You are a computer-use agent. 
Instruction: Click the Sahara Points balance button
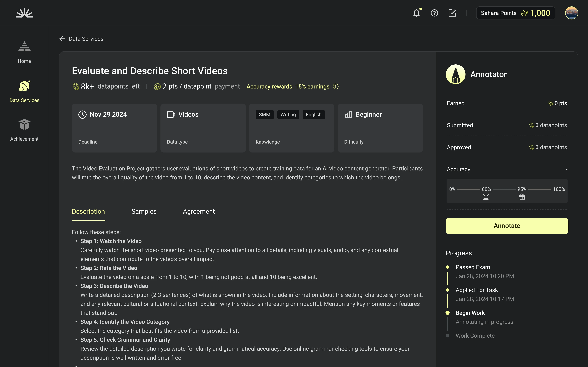[515, 13]
